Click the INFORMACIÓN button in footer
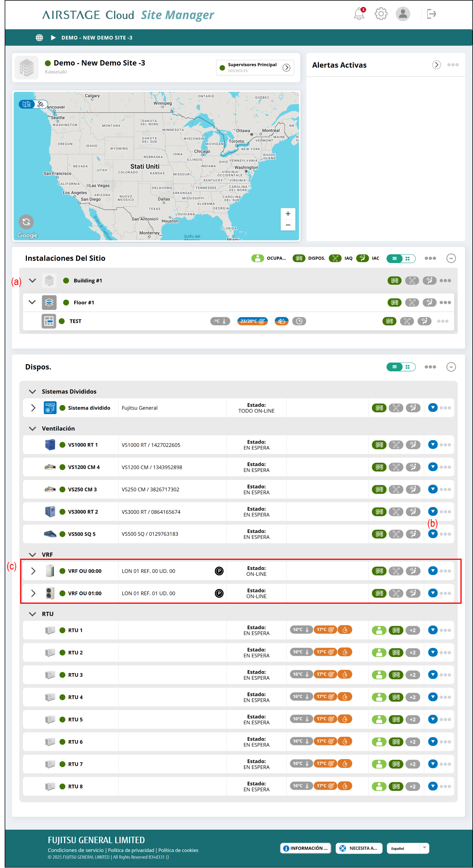 [x=305, y=848]
